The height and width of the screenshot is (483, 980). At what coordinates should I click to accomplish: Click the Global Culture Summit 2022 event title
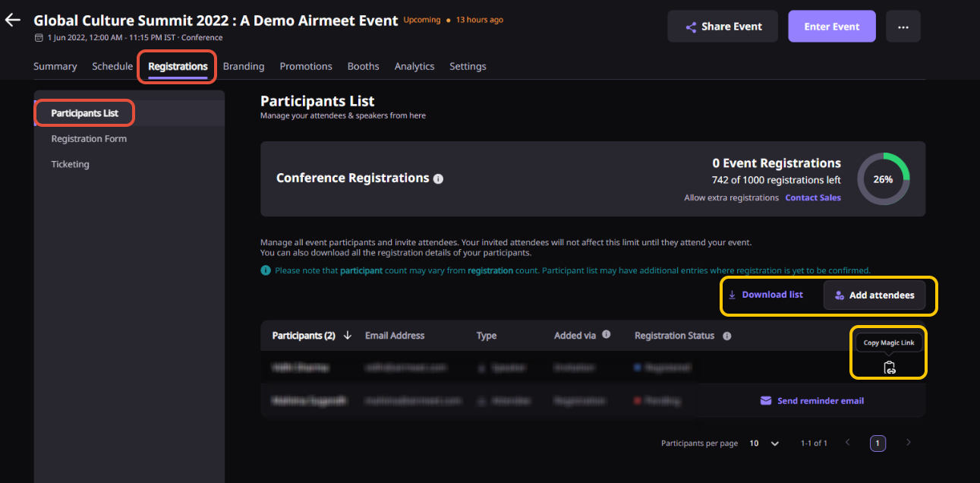[x=216, y=21]
